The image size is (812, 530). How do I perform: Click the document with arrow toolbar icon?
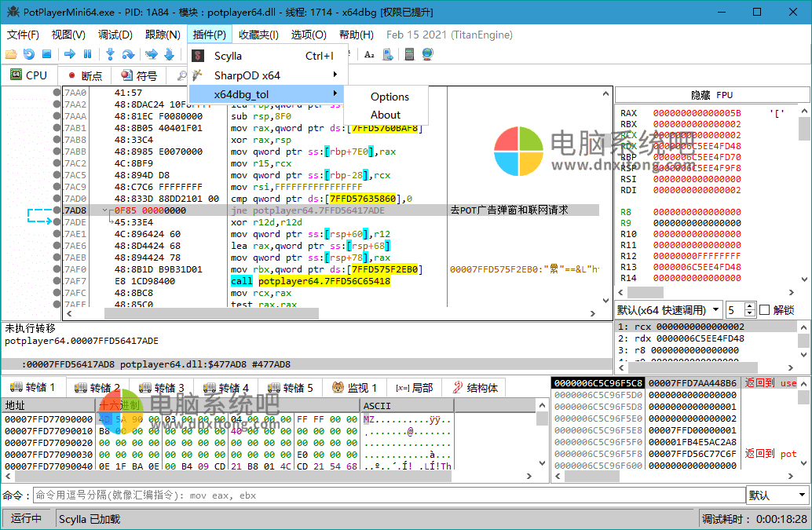pos(388,54)
